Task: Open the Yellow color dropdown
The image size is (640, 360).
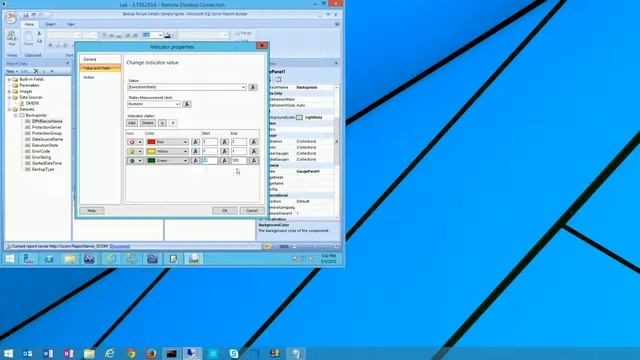Action: (x=185, y=151)
